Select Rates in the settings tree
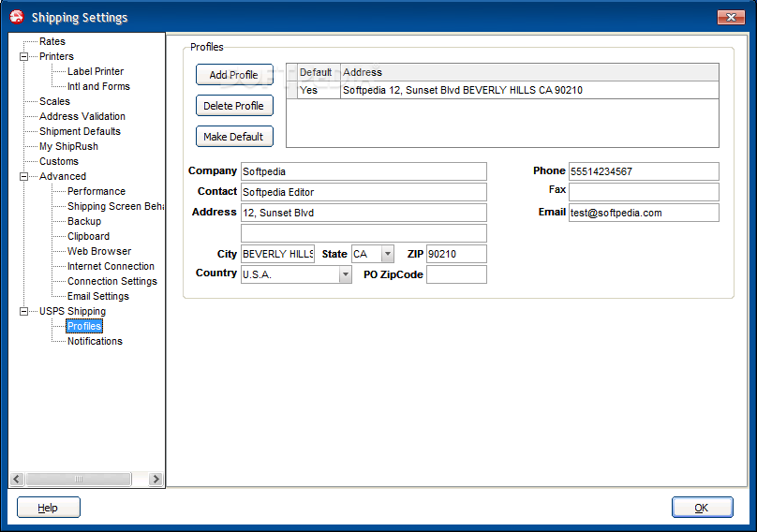The image size is (757, 532). 52,41
